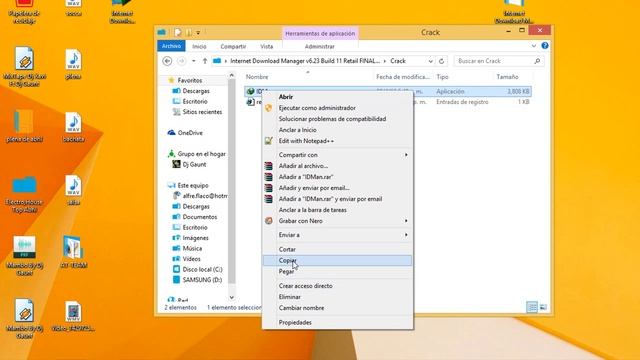Open SAMSUNG (D:) drive

[202, 280]
